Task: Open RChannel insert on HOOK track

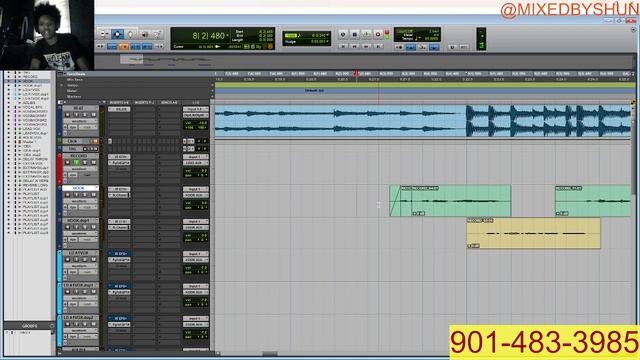Action: (x=119, y=195)
